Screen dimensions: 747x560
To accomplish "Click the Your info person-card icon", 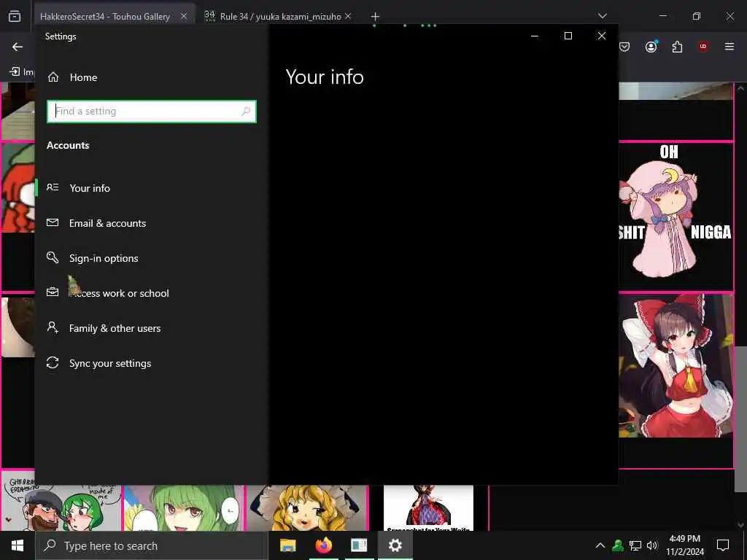I will (53, 187).
